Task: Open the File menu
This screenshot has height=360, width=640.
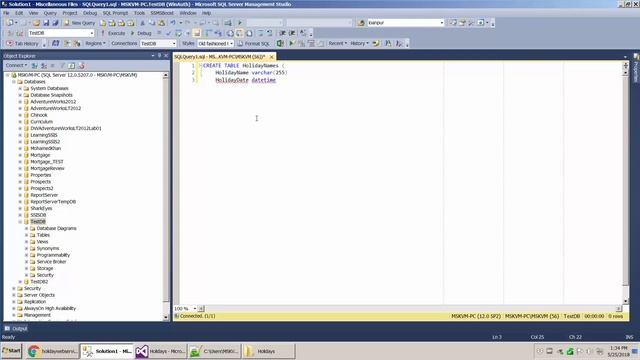Action: [x=7, y=13]
